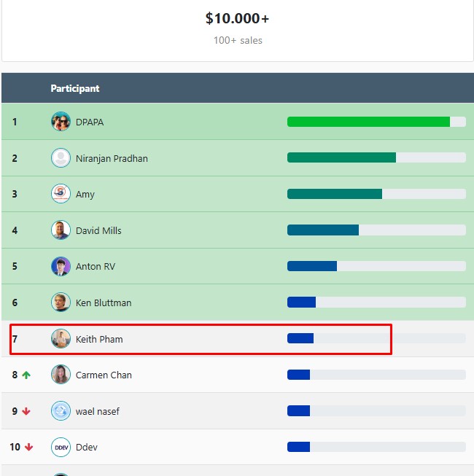
Task: Click Carmen Chan's profile picture
Action: pos(61,375)
